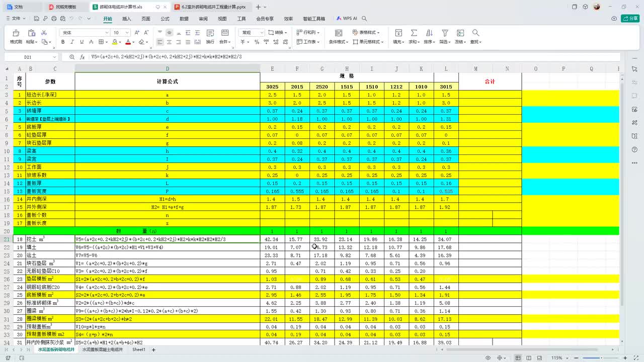The width and height of the screenshot is (644, 362).
Task: Click the Find (查找) magnifier icon
Action: [475, 33]
